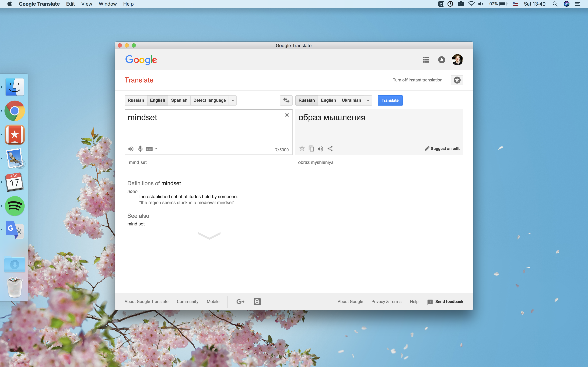Turn off instant translation
Viewport: 588px width, 367px height.
click(417, 80)
